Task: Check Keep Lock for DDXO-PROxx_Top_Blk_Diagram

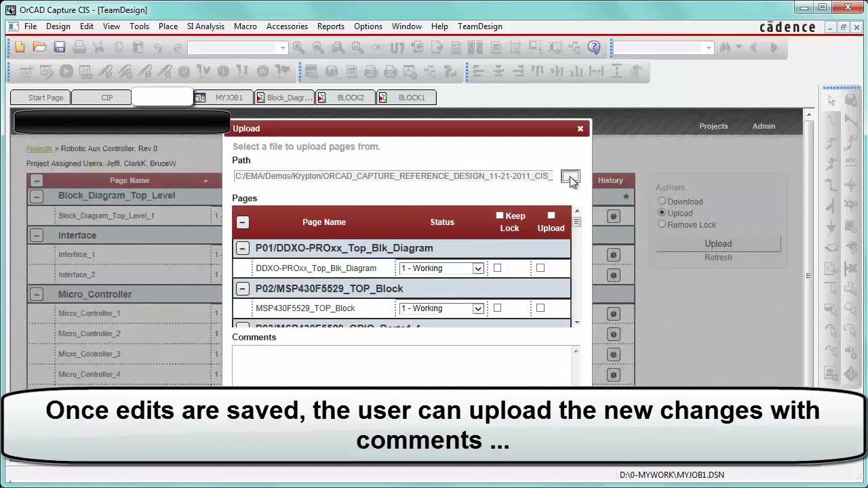Action: pyautogui.click(x=497, y=268)
